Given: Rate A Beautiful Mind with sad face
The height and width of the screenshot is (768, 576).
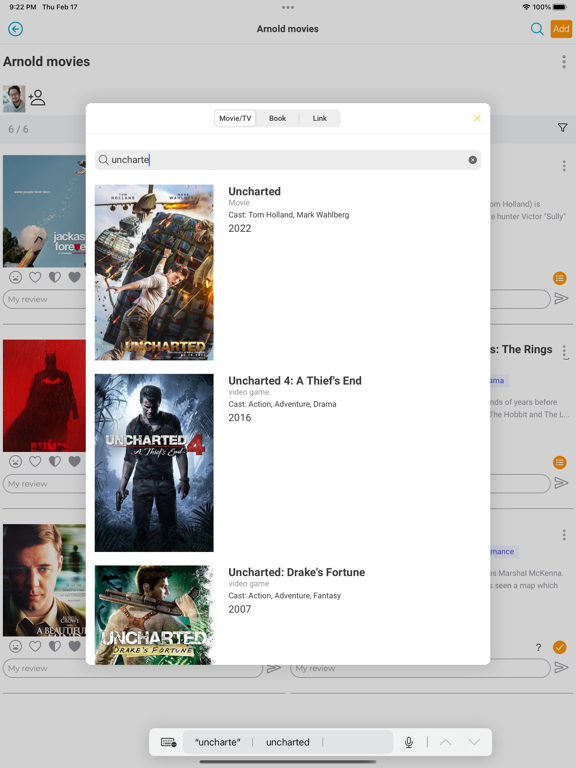Looking at the screenshot, I should (16, 646).
